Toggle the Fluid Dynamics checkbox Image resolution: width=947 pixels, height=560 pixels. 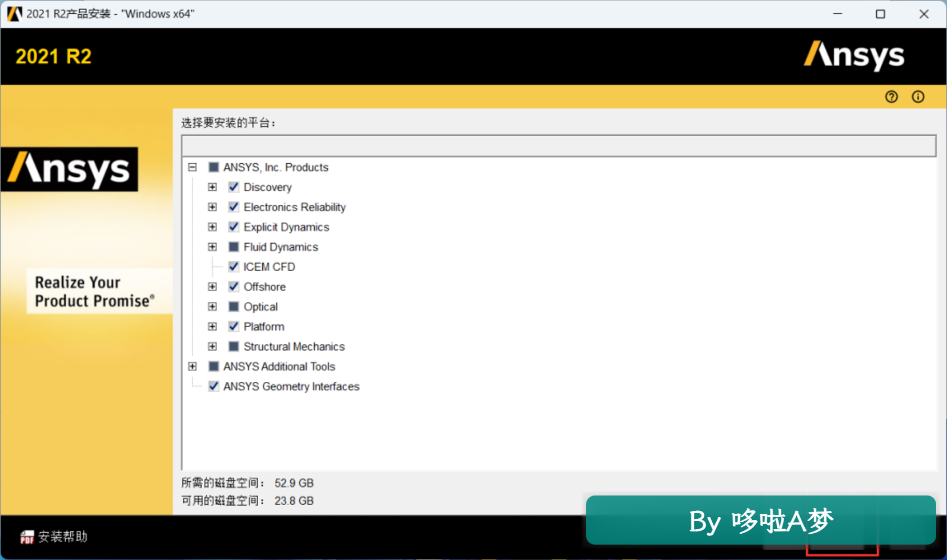point(234,247)
